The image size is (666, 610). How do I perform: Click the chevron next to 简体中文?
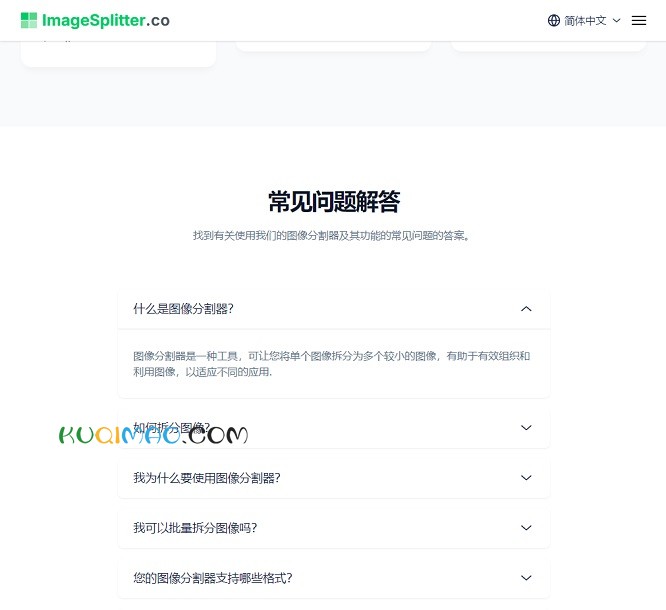click(x=616, y=20)
